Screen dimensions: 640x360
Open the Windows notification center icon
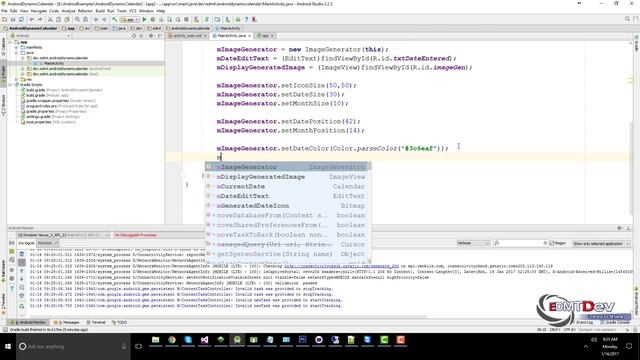[629, 347]
